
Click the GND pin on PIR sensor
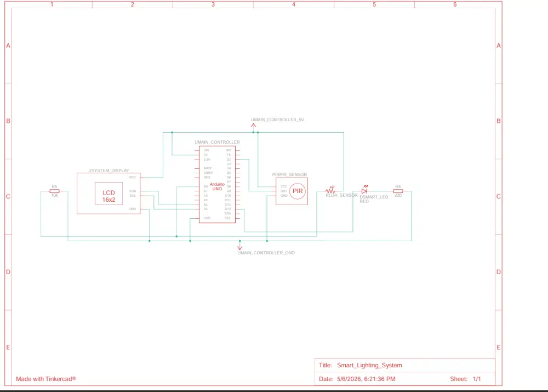pos(284,196)
